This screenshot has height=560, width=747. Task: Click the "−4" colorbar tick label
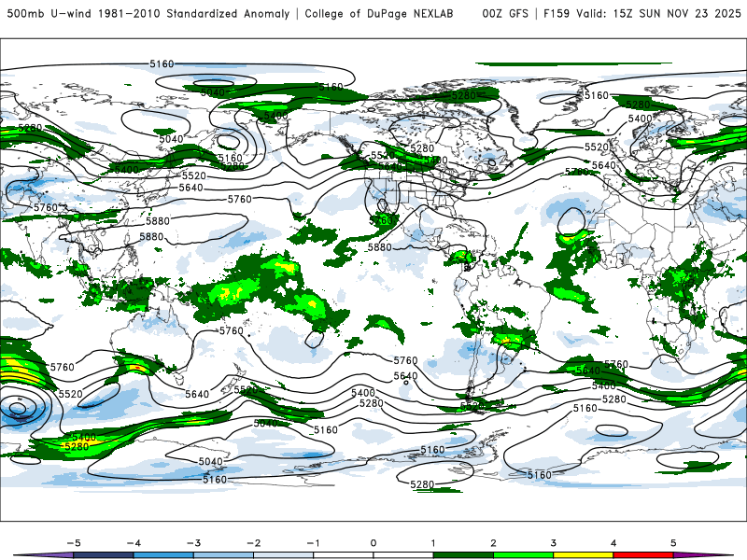134,543
